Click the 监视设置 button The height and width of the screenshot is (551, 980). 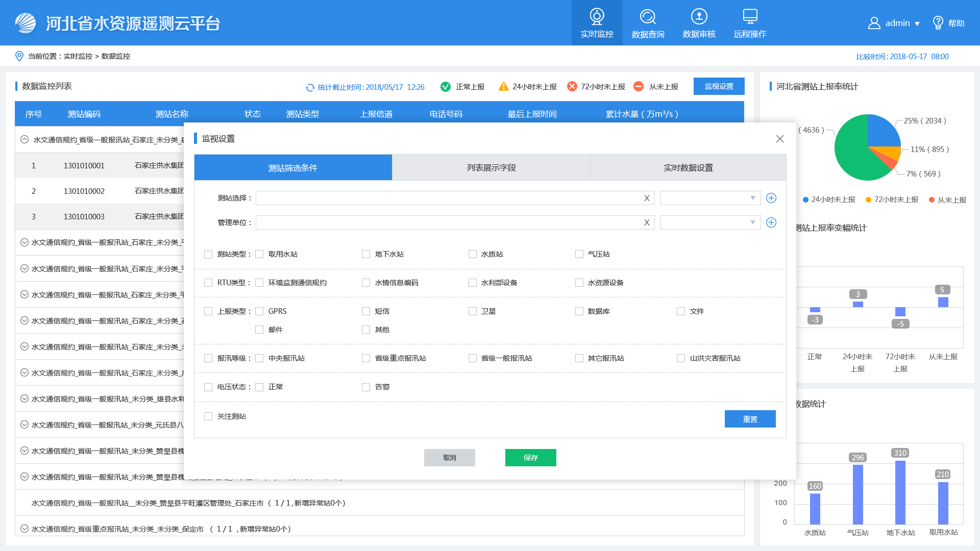[719, 86]
